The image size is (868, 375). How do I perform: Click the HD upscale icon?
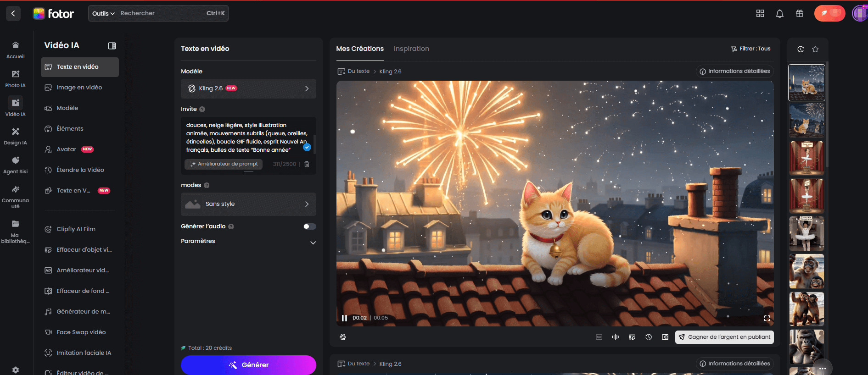(599, 337)
